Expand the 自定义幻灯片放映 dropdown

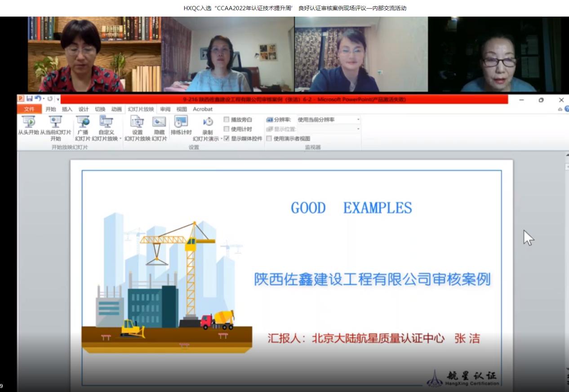[x=120, y=138]
